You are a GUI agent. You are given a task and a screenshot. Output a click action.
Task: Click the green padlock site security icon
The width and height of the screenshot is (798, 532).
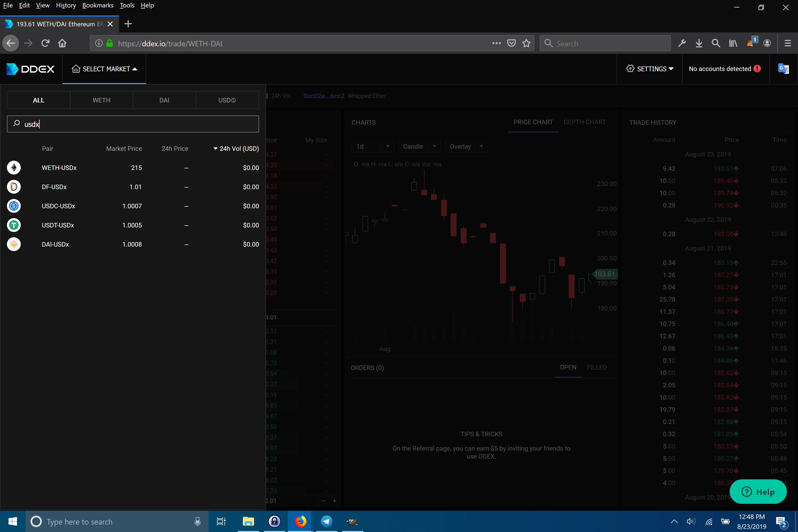coord(110,43)
